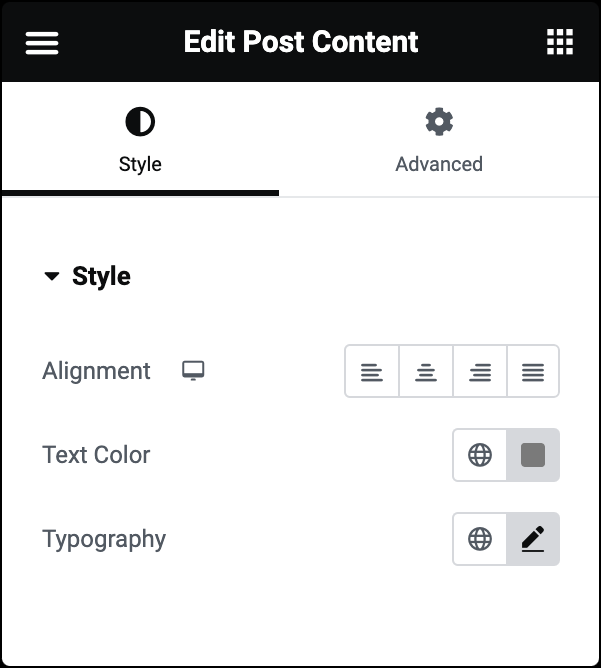Set alignment to justified
Image resolution: width=601 pixels, height=668 pixels.
533,371
